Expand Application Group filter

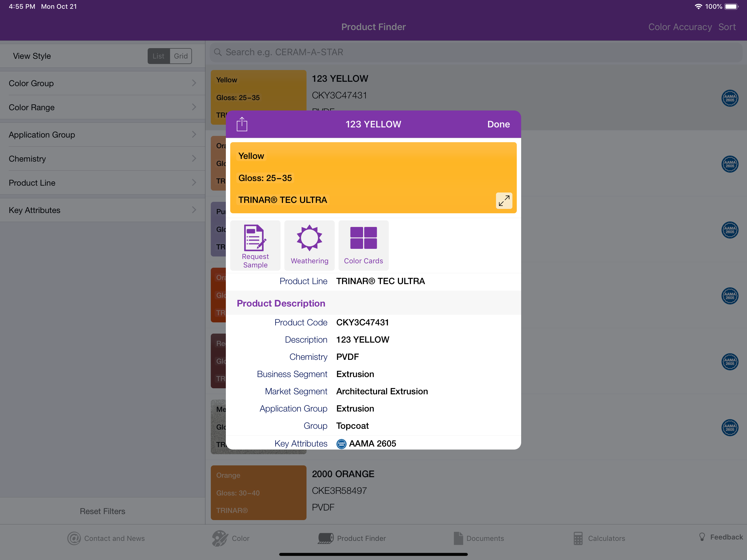click(x=103, y=135)
